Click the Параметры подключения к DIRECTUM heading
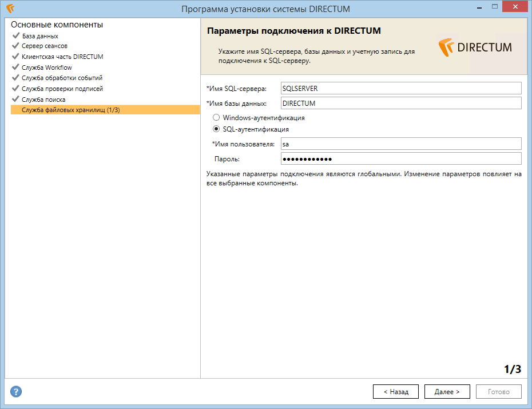This screenshot has width=532, height=409. click(294, 31)
